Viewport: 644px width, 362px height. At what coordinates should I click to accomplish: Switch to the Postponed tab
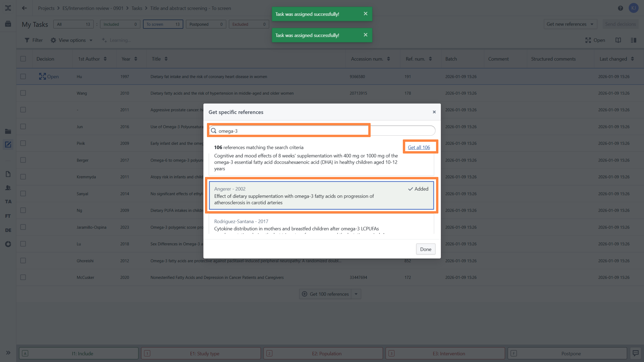coord(206,24)
